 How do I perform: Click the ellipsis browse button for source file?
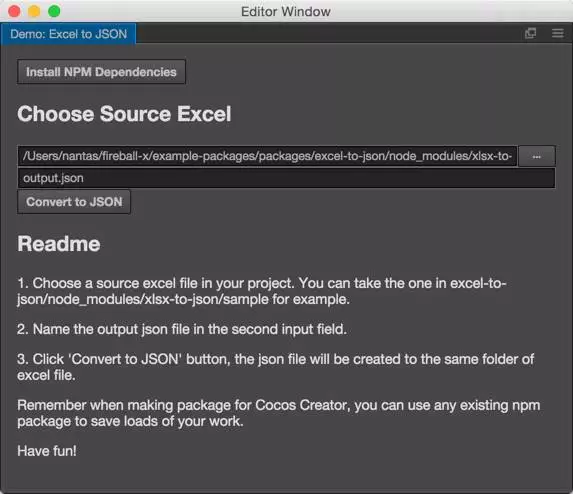[x=536, y=156]
